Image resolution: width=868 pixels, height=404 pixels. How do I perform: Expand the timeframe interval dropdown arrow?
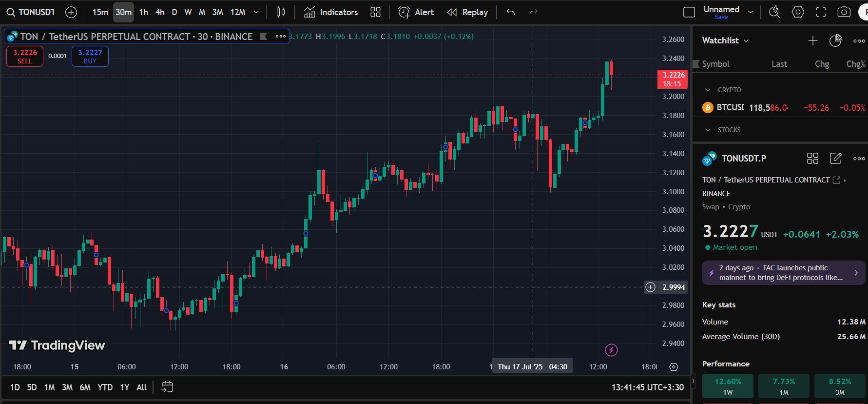coord(256,12)
